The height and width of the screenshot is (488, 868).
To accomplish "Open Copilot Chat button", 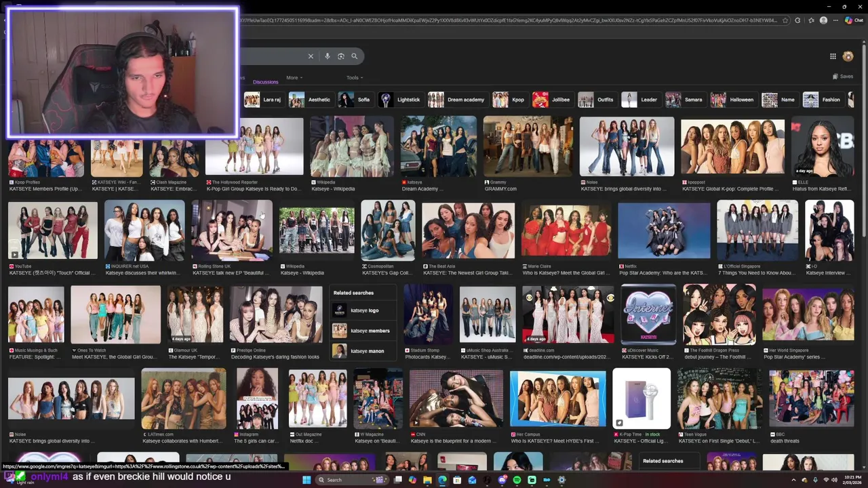I will coord(853,20).
